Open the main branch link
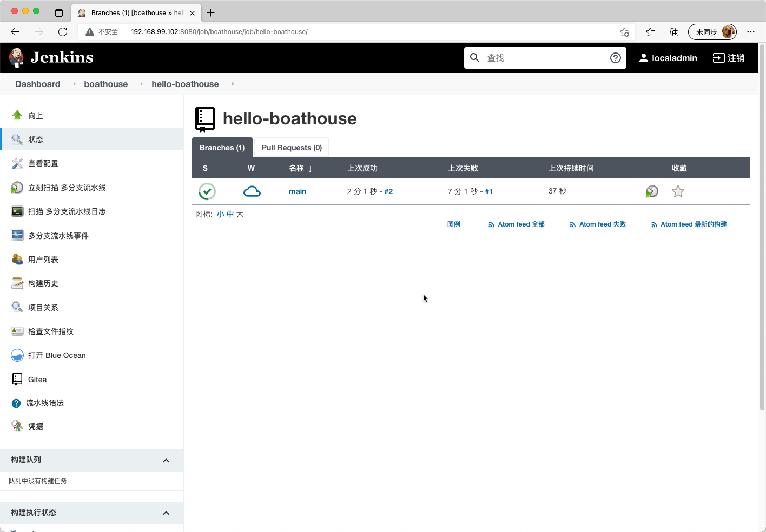The height and width of the screenshot is (532, 766). tap(298, 191)
